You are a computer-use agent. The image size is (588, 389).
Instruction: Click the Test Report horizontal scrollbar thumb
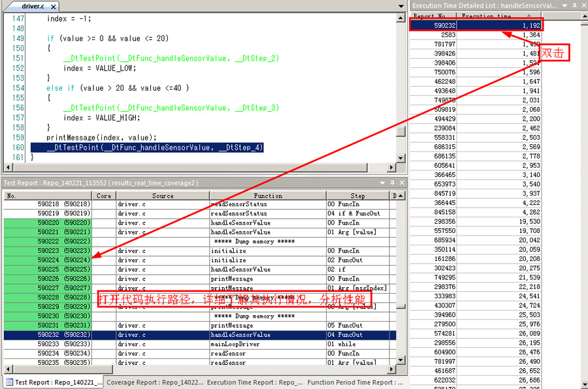click(62, 369)
